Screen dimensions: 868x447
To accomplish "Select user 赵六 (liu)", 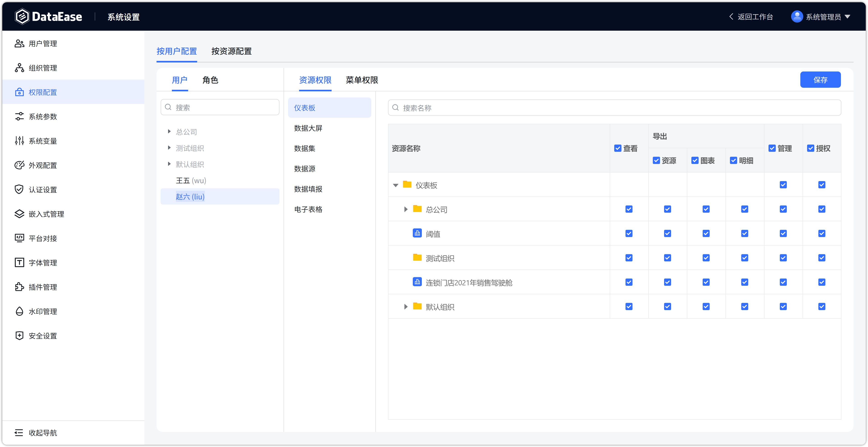I will coord(220,196).
